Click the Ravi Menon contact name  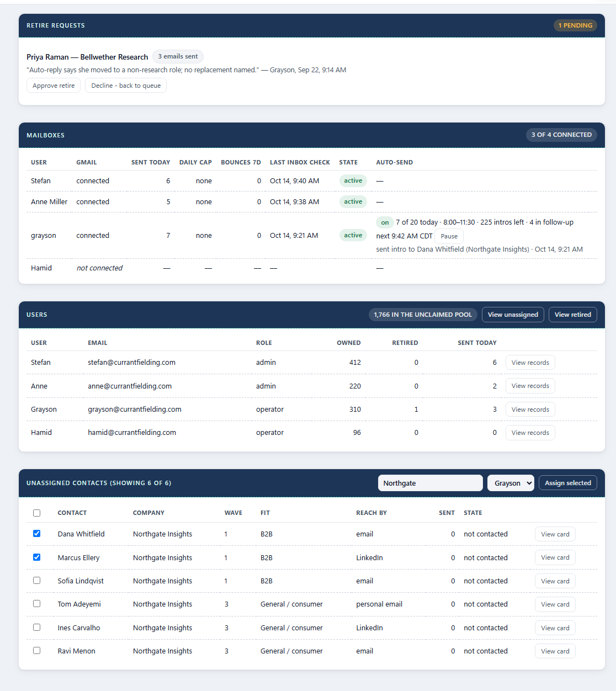[x=76, y=651]
